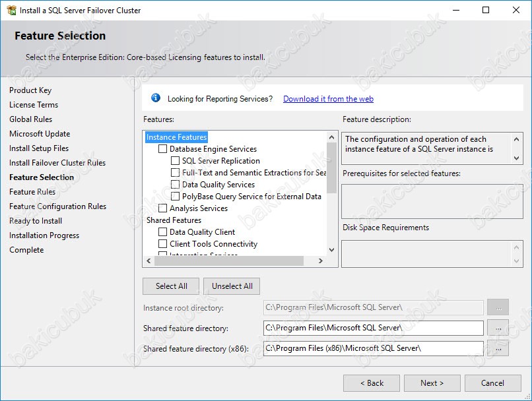
Task: Click left arrow of Features horizontal scrollbar
Action: [x=149, y=261]
